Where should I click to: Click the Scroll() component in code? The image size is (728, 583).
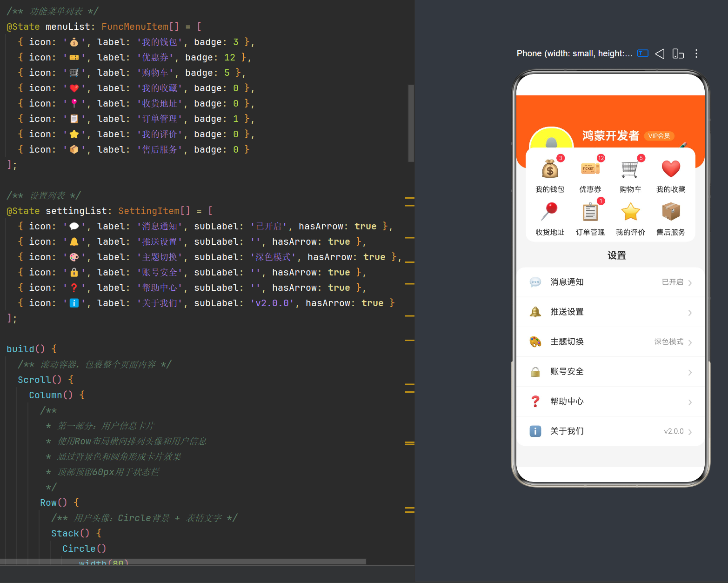[40, 380]
